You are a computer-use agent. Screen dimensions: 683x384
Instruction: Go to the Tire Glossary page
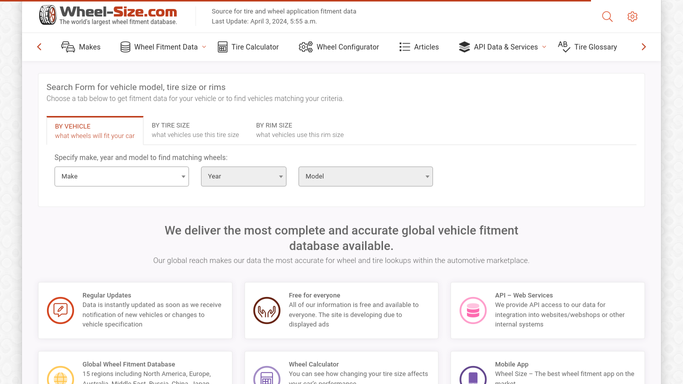tap(587, 47)
